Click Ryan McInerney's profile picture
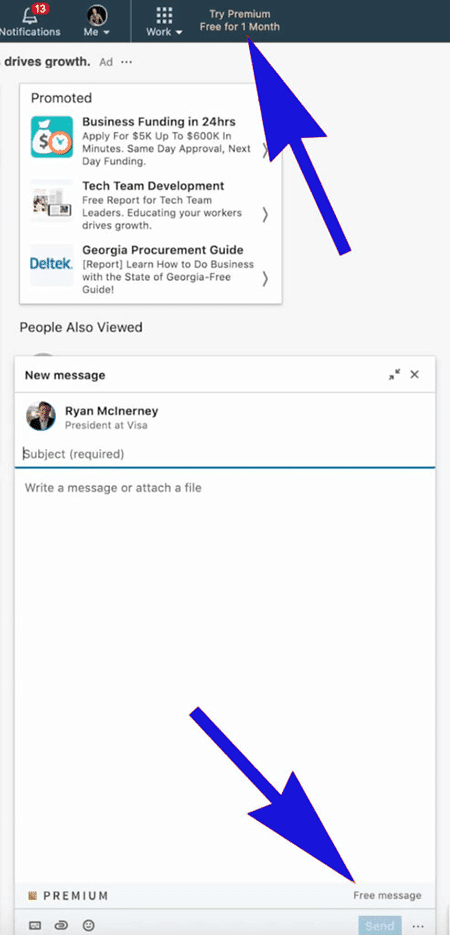This screenshot has height=935, width=450. (41, 416)
